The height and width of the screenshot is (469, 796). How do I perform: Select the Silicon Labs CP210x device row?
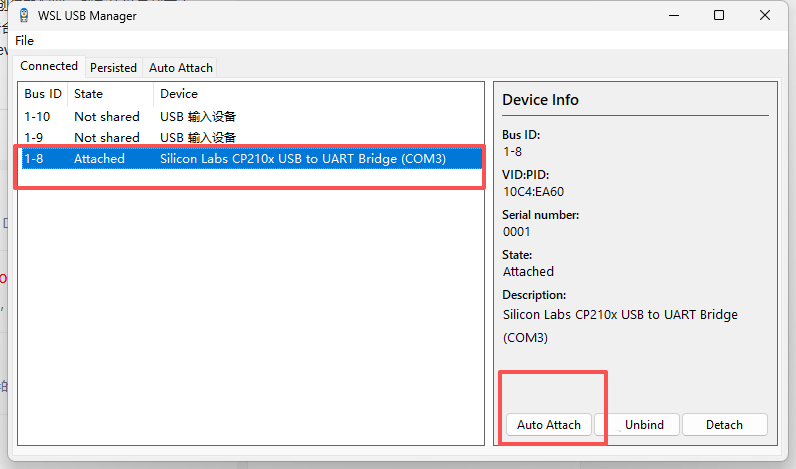[251, 159]
